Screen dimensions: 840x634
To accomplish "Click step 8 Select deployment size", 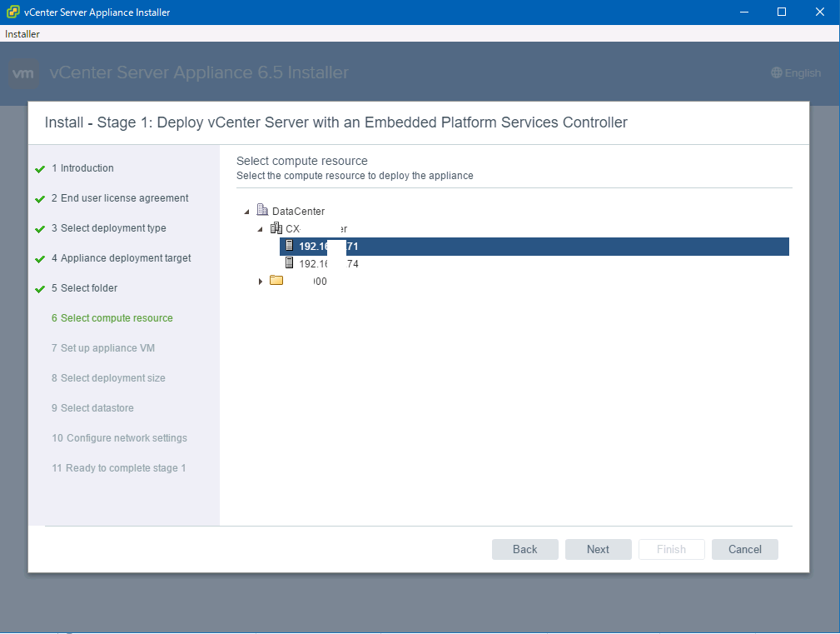I will click(108, 378).
